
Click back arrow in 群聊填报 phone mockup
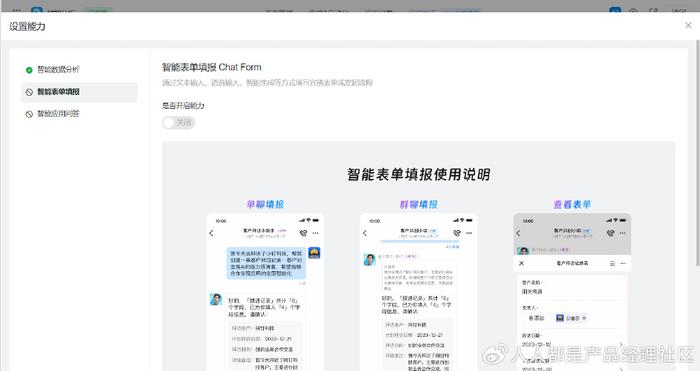click(x=365, y=233)
